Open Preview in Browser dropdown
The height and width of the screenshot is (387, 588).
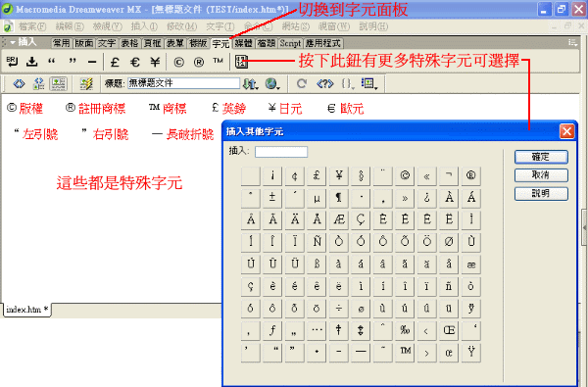272,83
